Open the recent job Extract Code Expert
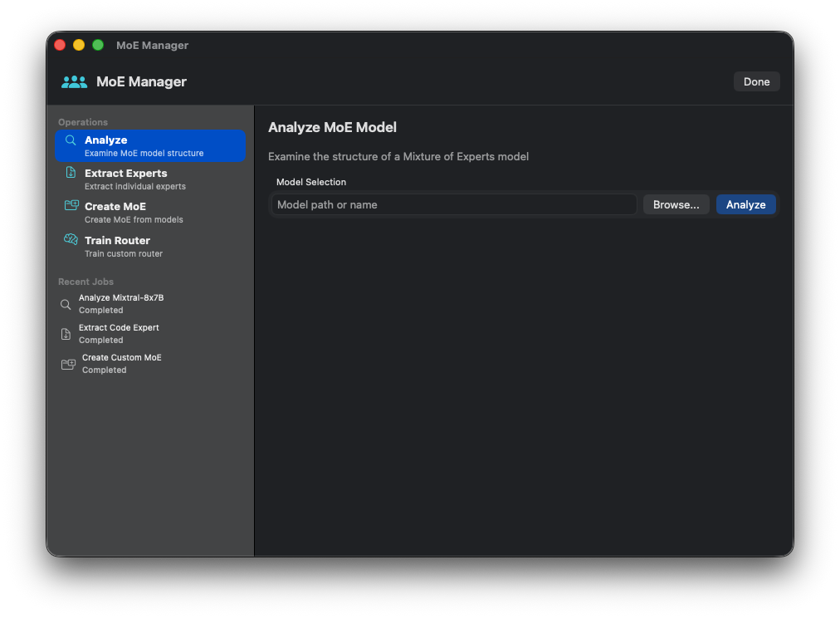Screen dimensions: 840x618 coord(119,334)
